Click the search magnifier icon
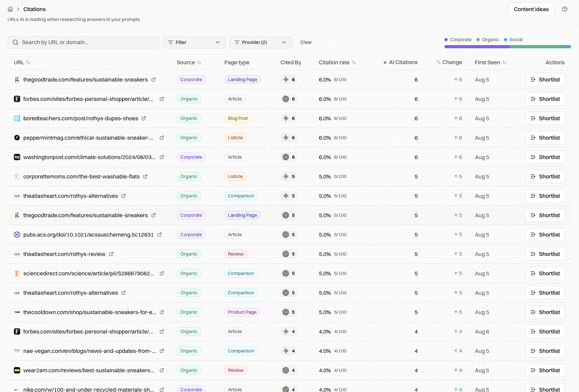Viewport: 579px width, 392px height. click(x=15, y=42)
